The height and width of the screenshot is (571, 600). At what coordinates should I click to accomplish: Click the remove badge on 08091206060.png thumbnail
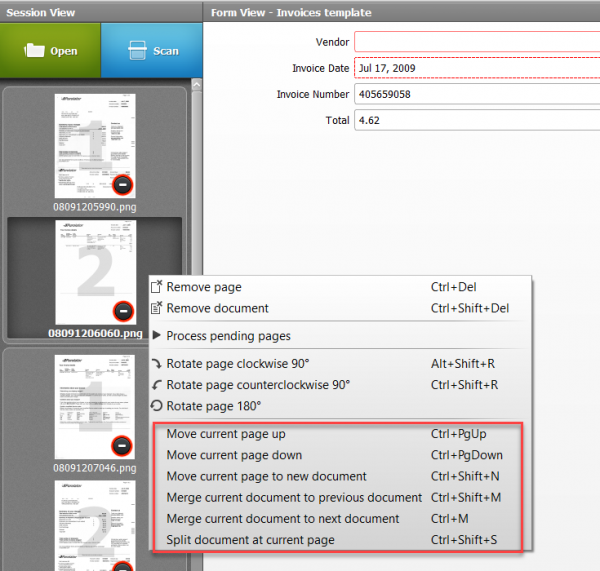click(123, 311)
